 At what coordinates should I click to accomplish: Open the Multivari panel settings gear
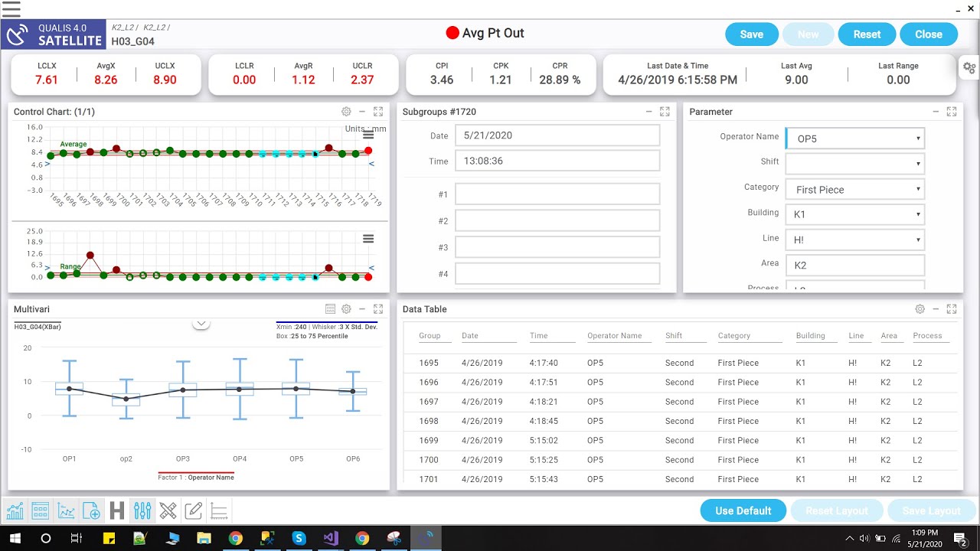(x=346, y=309)
